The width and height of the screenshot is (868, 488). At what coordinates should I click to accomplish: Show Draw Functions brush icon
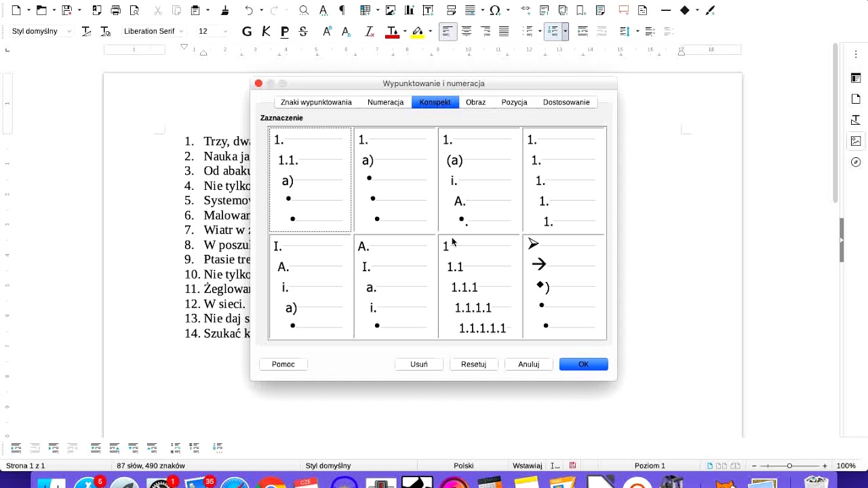pos(710,10)
